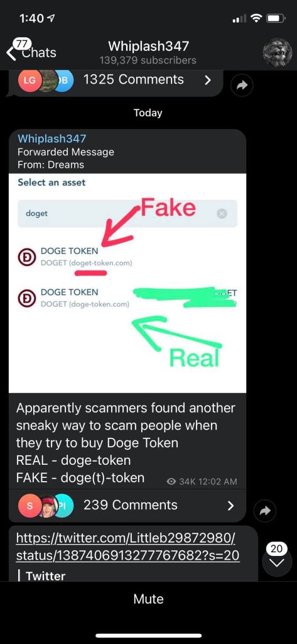This screenshot has width=297, height=644.
Task: Tap the 34K views eye icon
Action: (172, 481)
